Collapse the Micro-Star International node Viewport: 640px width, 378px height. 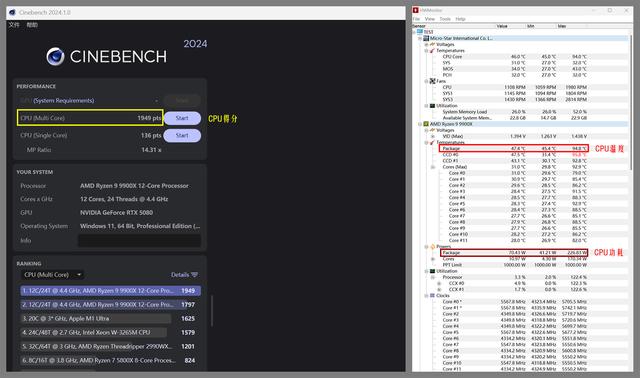tap(420, 38)
